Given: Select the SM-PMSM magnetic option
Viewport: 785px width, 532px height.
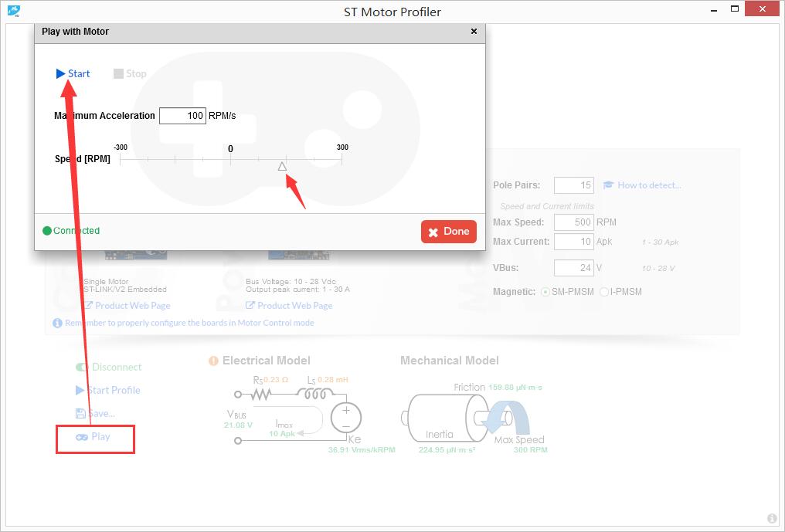Looking at the screenshot, I should point(568,292).
